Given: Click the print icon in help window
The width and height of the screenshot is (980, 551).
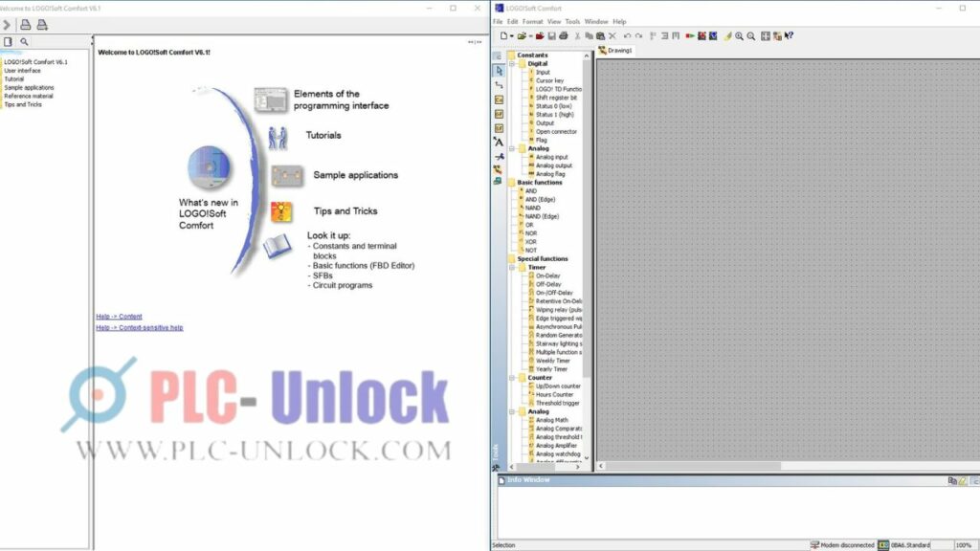Looking at the screenshot, I should point(26,25).
